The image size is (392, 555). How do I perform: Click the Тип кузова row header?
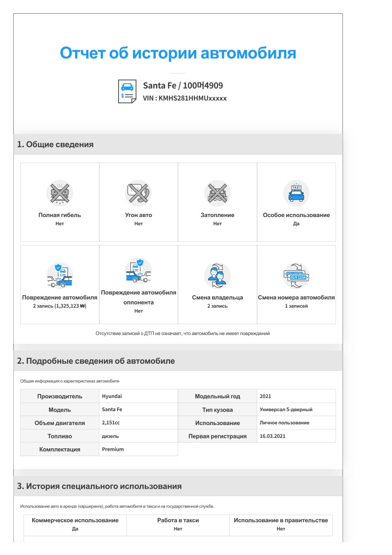click(218, 410)
